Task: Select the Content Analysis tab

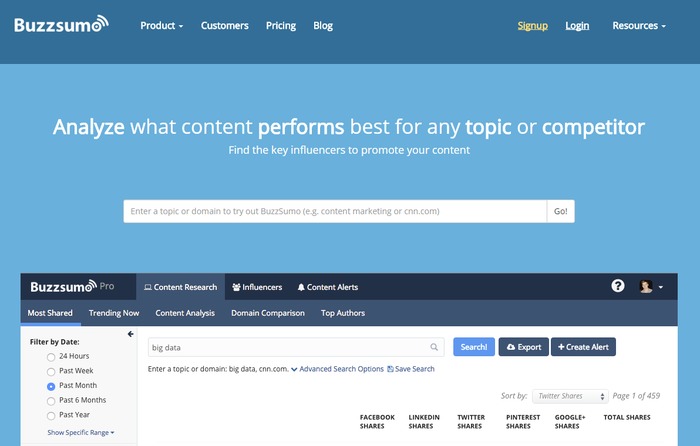Action: tap(185, 313)
